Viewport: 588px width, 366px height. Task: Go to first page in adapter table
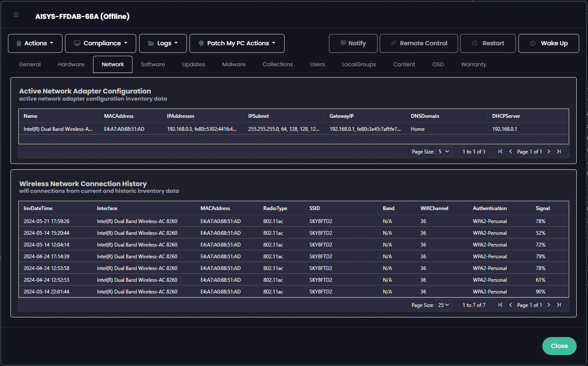(x=500, y=151)
